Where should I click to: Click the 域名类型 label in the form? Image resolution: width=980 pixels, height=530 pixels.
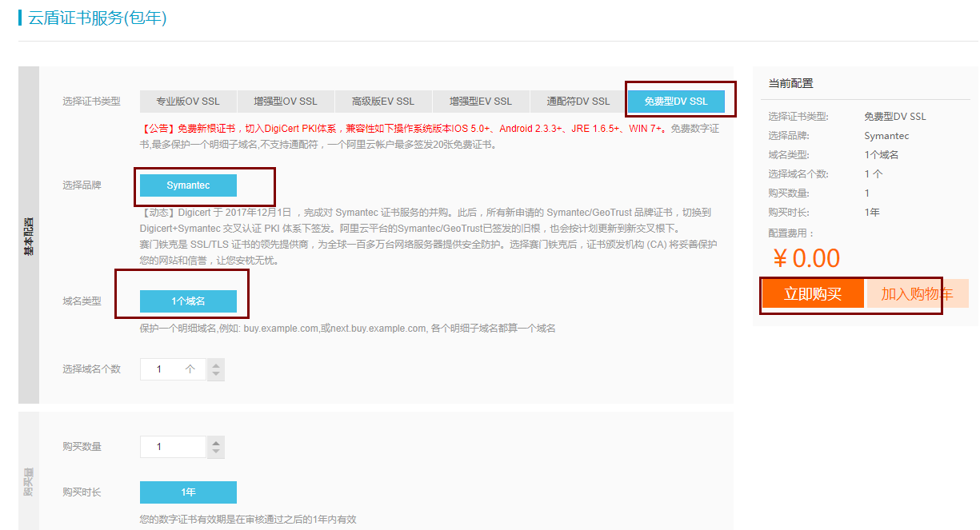click(x=82, y=301)
